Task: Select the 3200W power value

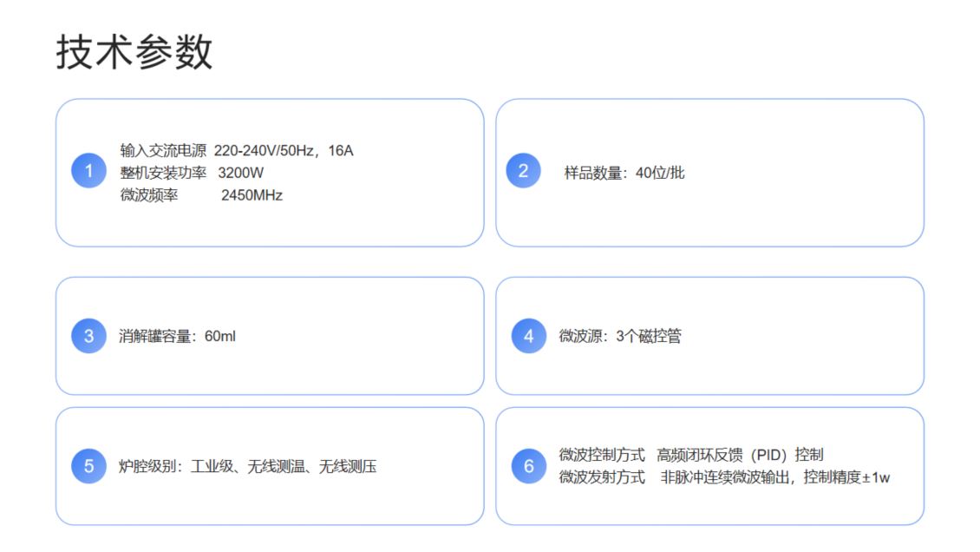Action: click(x=241, y=173)
